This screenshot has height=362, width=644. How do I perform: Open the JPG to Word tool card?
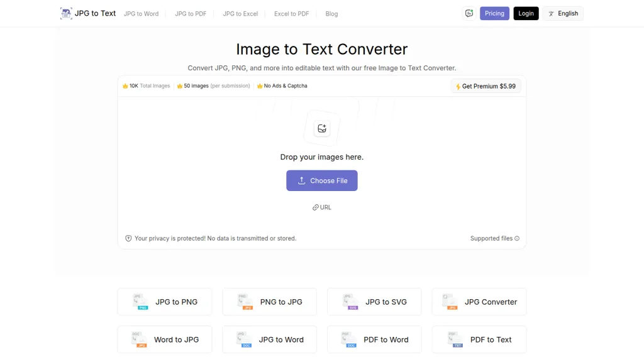click(x=269, y=340)
